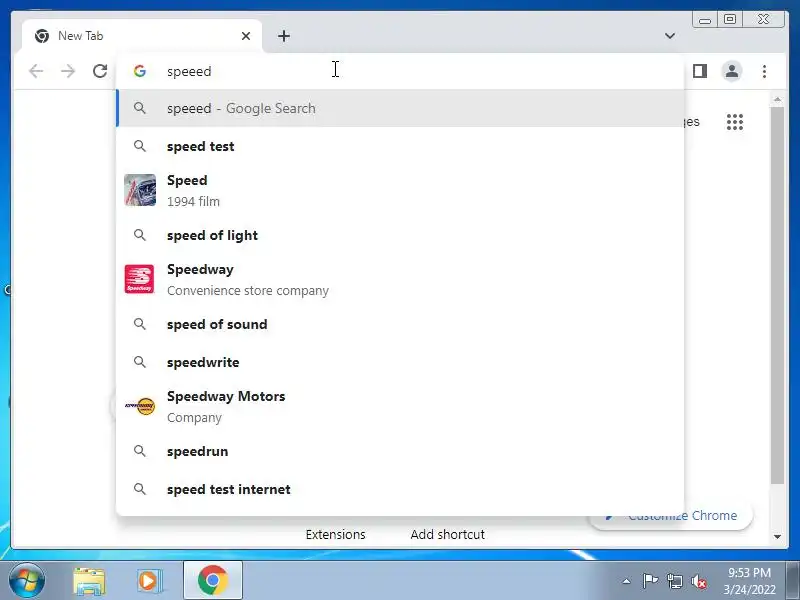The width and height of the screenshot is (800, 600).
Task: Click the red Speedway logo
Action: coord(139,279)
